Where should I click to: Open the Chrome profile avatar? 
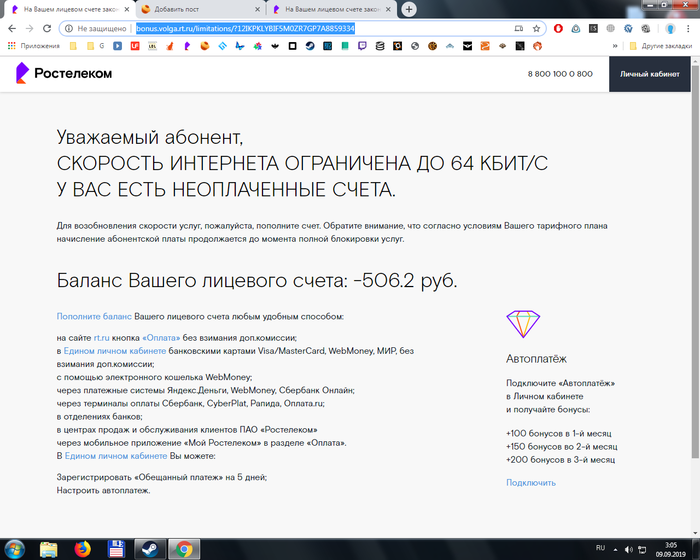point(670,29)
